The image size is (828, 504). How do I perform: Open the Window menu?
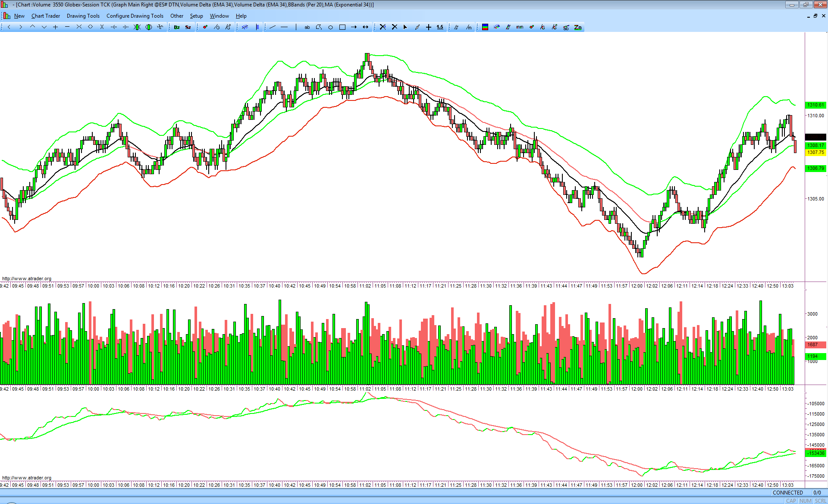pyautogui.click(x=220, y=16)
